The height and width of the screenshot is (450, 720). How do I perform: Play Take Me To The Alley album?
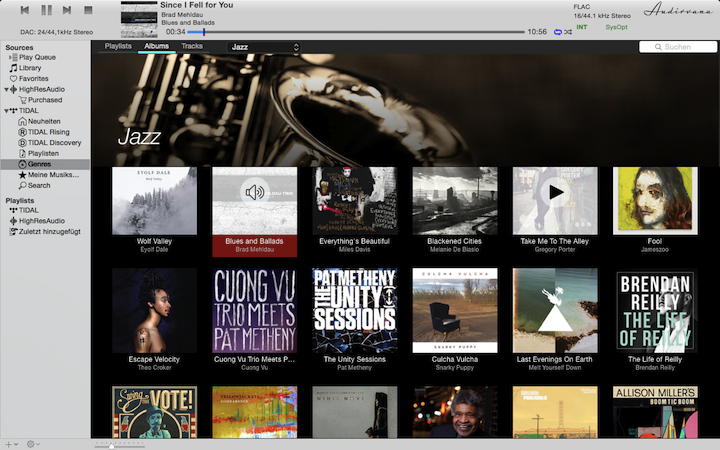click(x=555, y=192)
